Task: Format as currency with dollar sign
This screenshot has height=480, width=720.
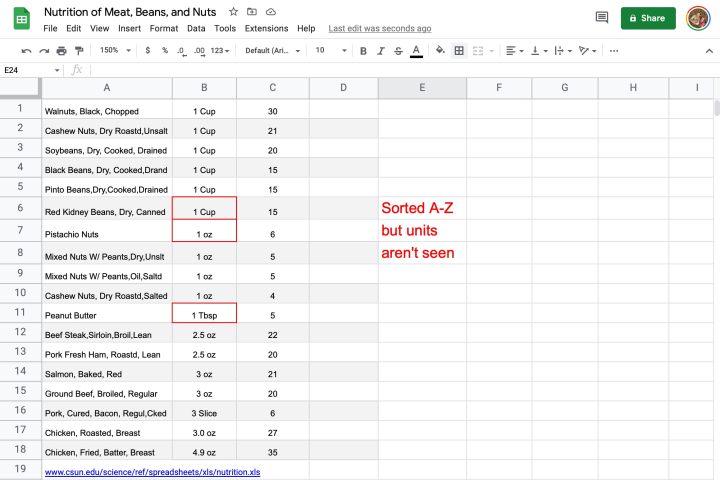Action: click(147, 51)
